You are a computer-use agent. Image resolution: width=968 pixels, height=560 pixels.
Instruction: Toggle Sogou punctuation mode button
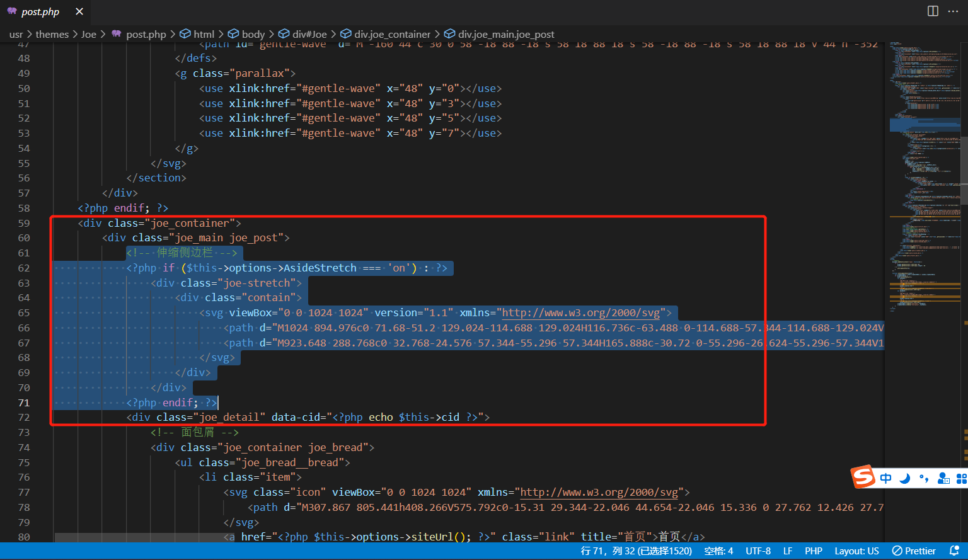click(924, 478)
